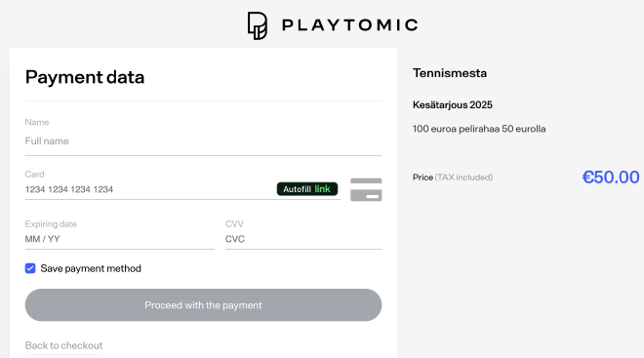The height and width of the screenshot is (358, 644).
Task: Focus the Full name input field
Action: pos(203,141)
